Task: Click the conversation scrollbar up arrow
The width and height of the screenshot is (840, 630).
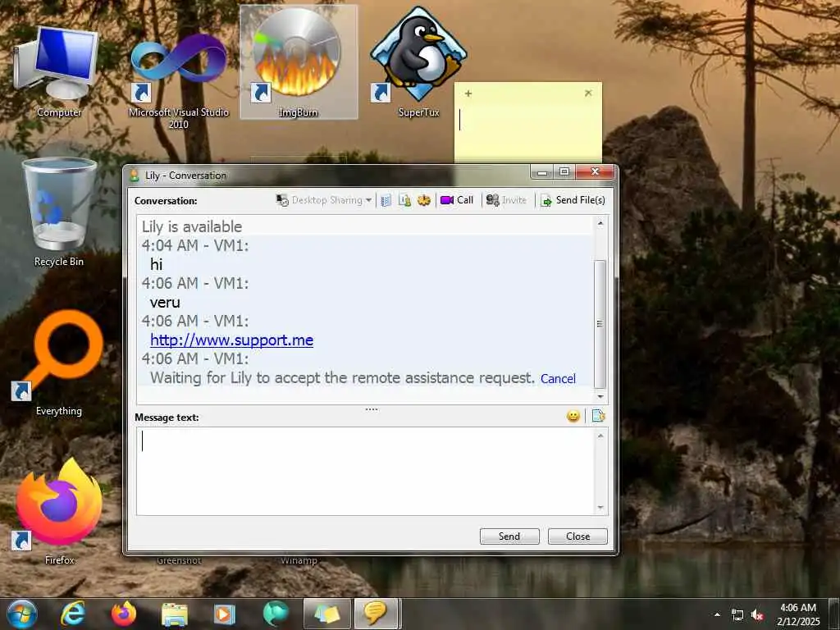Action: [x=600, y=223]
